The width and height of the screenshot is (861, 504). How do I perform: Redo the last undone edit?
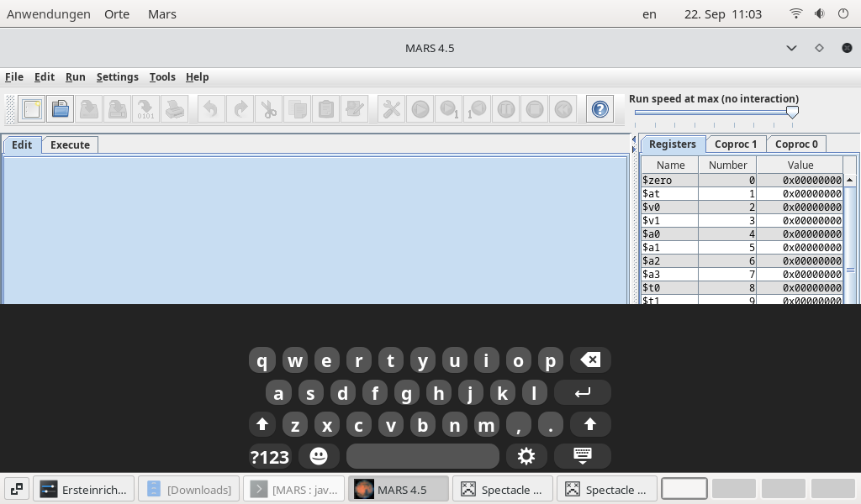pyautogui.click(x=238, y=108)
